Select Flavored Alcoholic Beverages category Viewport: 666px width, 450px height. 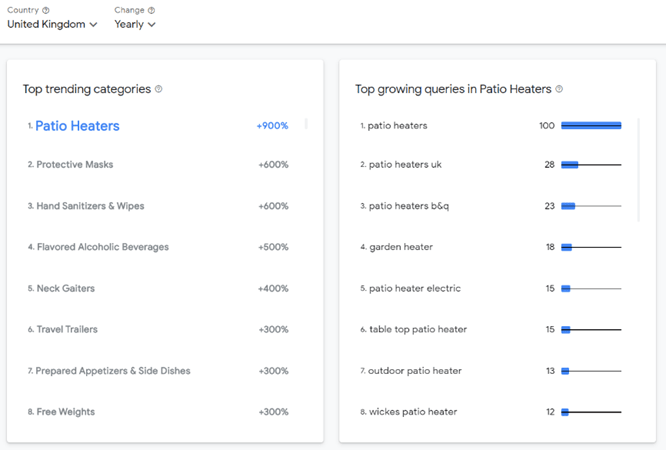(158, 247)
